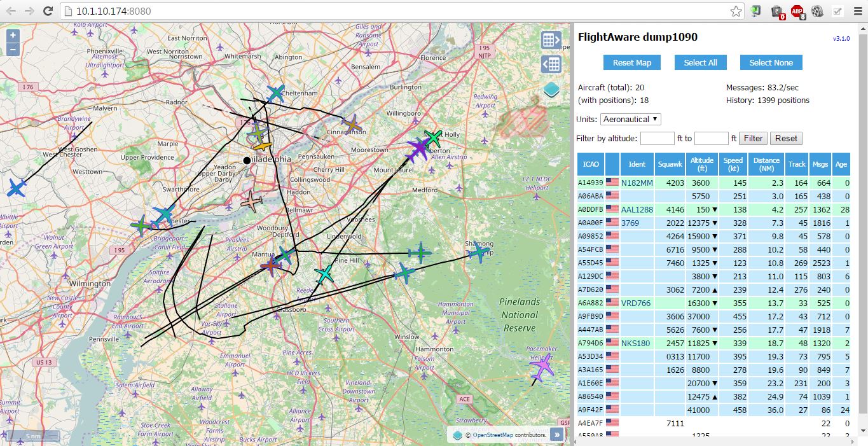Select the pink aircraft near Pacemaker Heliport
The image size is (868, 446).
[x=542, y=368]
